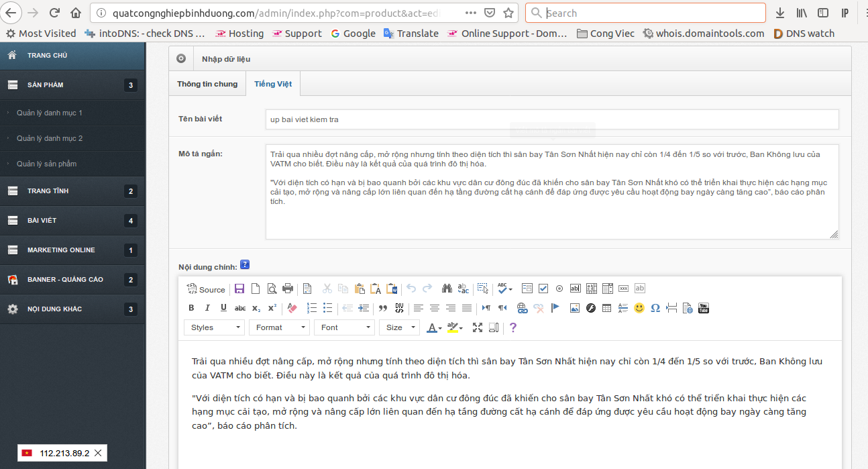Toggle Italic formatting

(207, 308)
